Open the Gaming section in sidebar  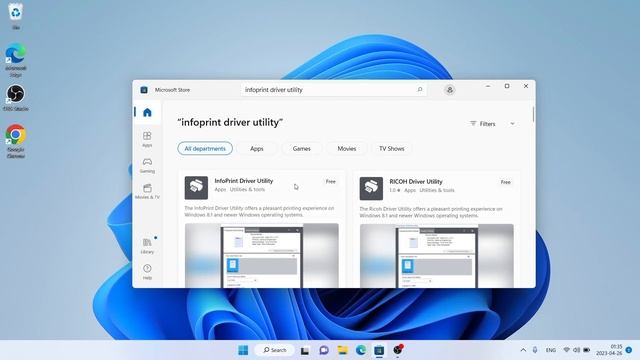click(x=147, y=165)
